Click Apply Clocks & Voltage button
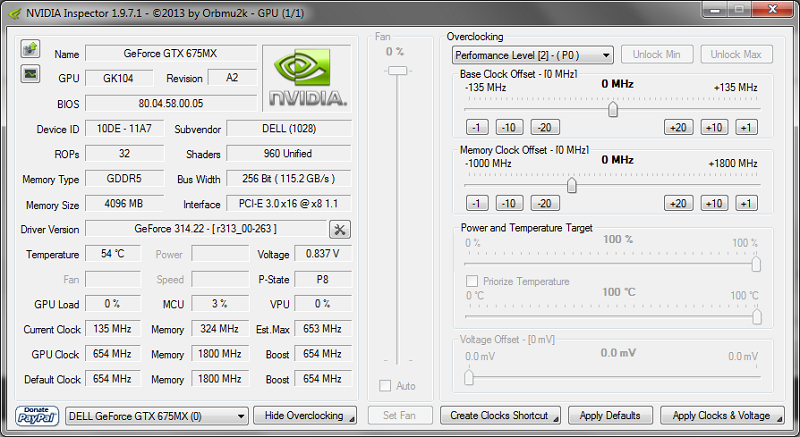 pyautogui.click(x=722, y=416)
